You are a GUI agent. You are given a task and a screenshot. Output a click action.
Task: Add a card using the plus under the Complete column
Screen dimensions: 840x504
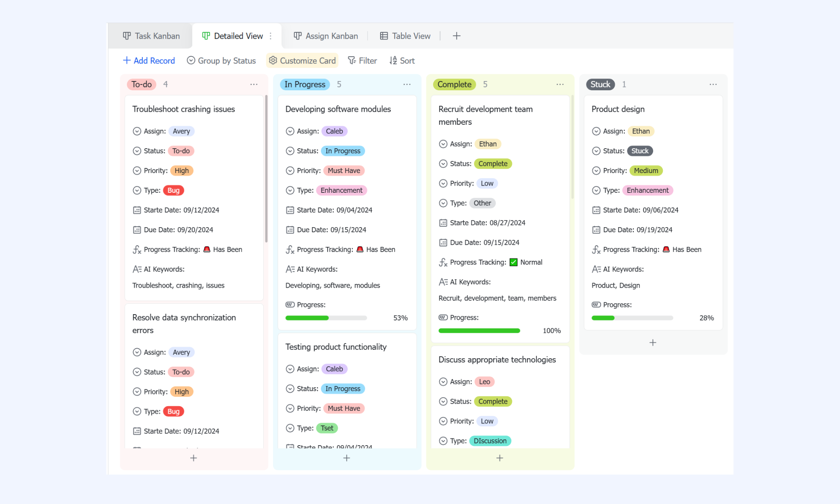coord(500,458)
